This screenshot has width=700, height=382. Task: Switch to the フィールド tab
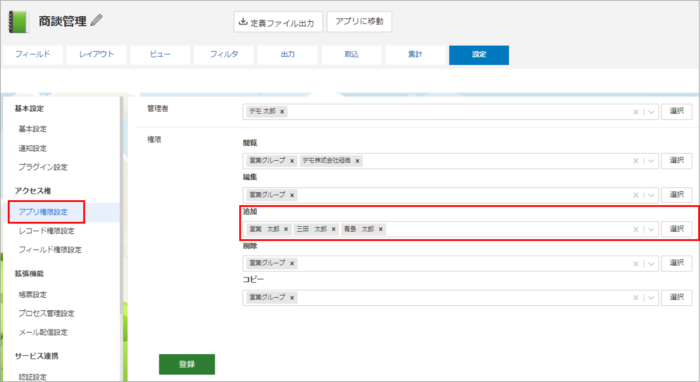click(33, 54)
